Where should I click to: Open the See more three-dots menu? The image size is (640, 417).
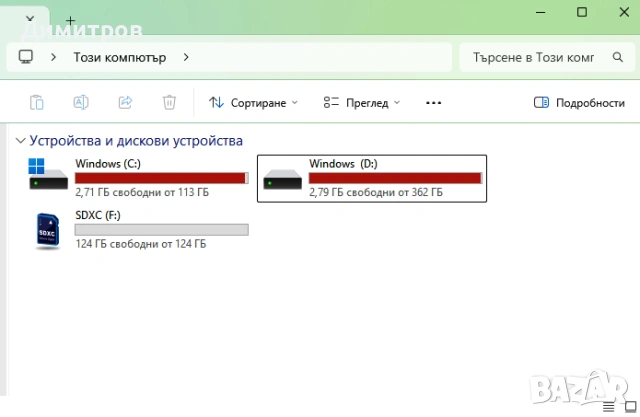click(433, 103)
